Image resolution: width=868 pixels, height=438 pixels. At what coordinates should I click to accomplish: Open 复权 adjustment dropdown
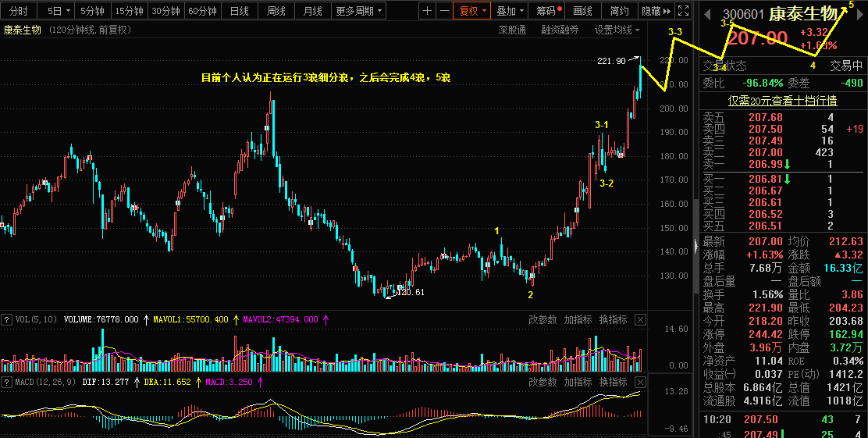[472, 10]
